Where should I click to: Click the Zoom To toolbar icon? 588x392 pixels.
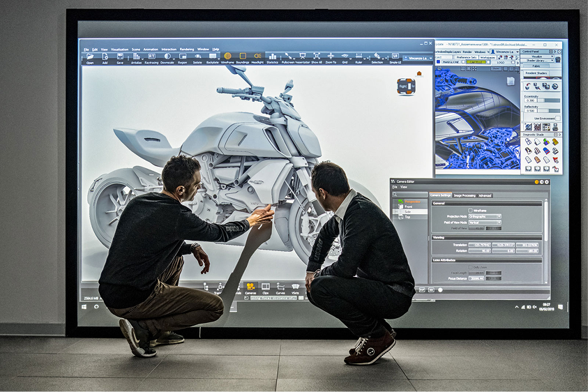pyautogui.click(x=331, y=56)
